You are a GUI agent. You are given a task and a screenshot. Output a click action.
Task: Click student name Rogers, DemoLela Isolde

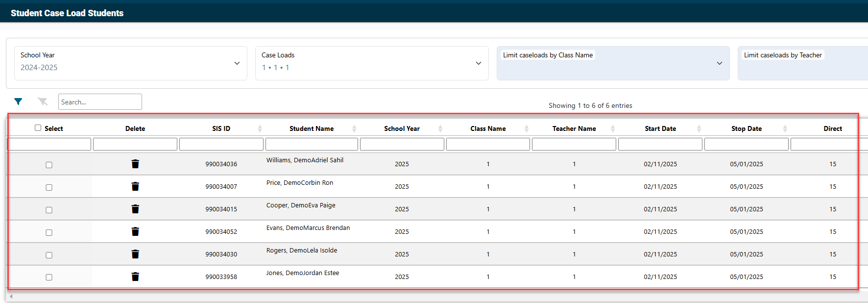[302, 251]
